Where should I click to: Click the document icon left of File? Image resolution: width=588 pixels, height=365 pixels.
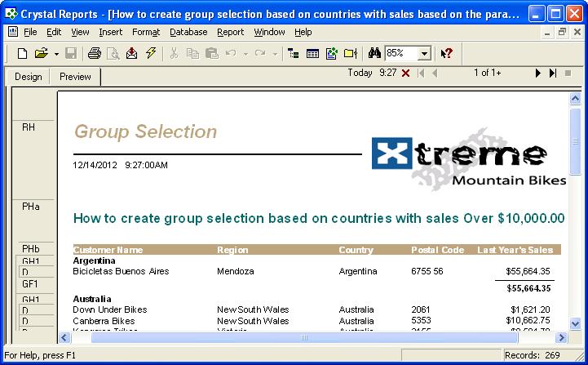coord(13,32)
